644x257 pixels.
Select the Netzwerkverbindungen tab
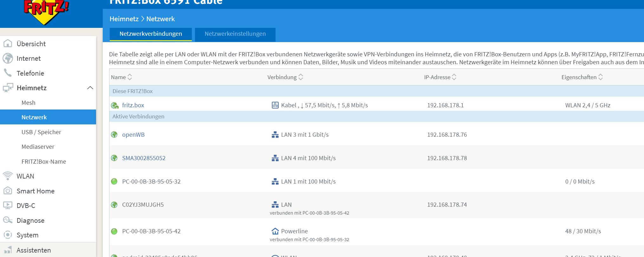[x=151, y=34]
